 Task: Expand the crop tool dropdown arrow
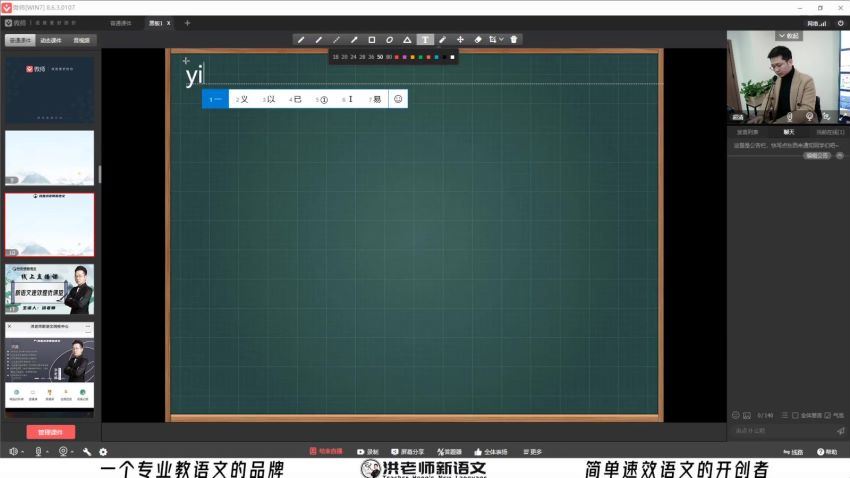pyautogui.click(x=501, y=40)
